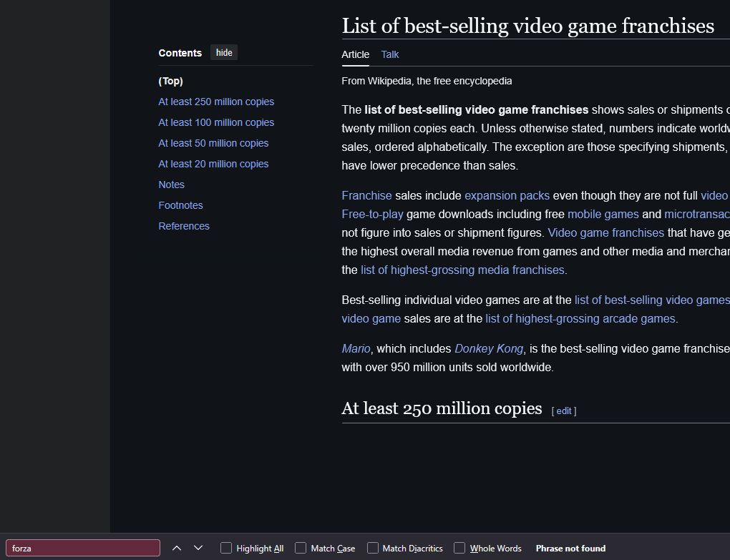Open the 'video game' link before 'sales are at'
Viewport: 730px width, 560px height.
371,318
